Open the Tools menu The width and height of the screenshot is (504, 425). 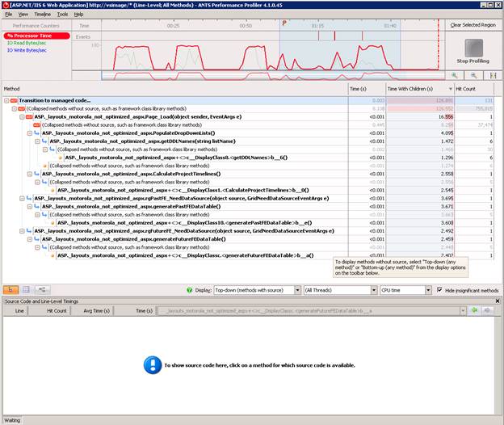coord(62,15)
